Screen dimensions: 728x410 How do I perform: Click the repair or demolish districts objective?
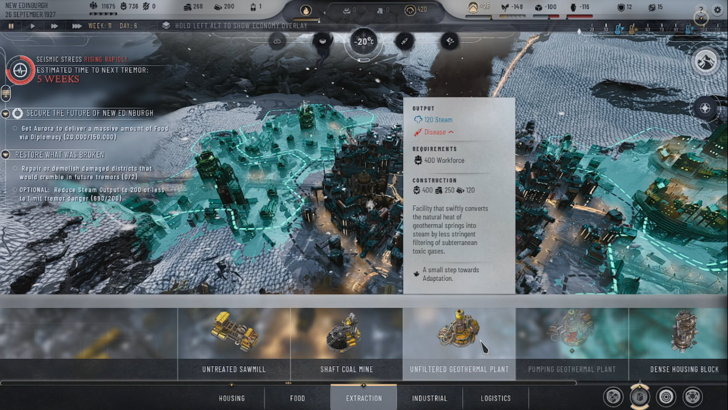click(86, 172)
